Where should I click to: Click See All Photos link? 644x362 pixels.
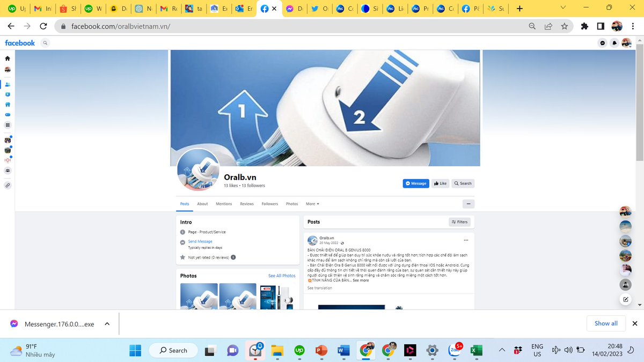[282, 276]
